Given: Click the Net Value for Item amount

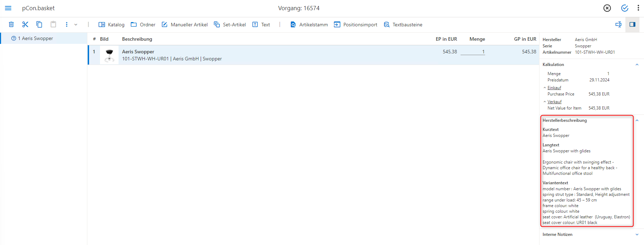Looking at the screenshot, I should point(599,108).
